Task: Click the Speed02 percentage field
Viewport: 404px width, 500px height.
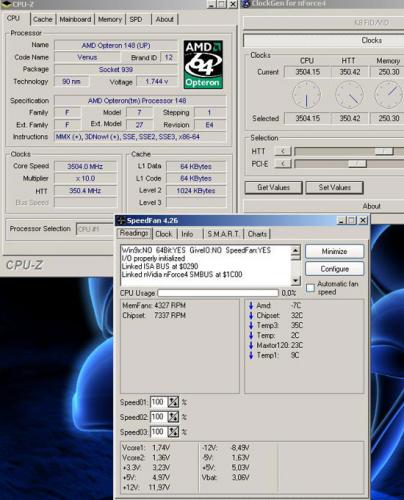Action: click(159, 417)
